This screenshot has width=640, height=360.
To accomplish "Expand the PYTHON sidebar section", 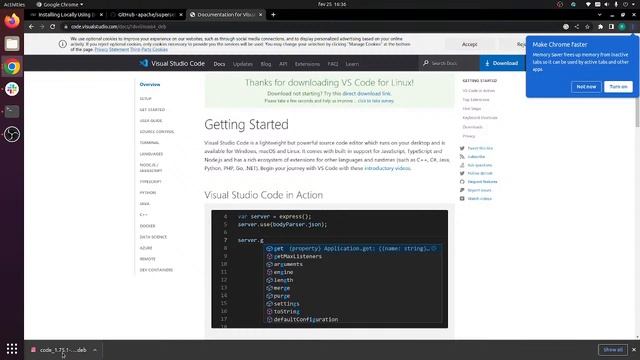I will [148, 193].
